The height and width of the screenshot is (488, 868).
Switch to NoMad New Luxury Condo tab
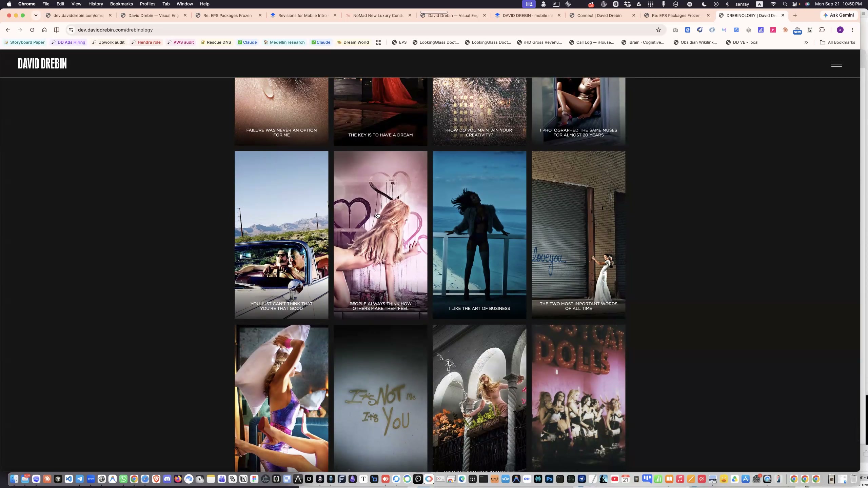[x=378, y=15]
